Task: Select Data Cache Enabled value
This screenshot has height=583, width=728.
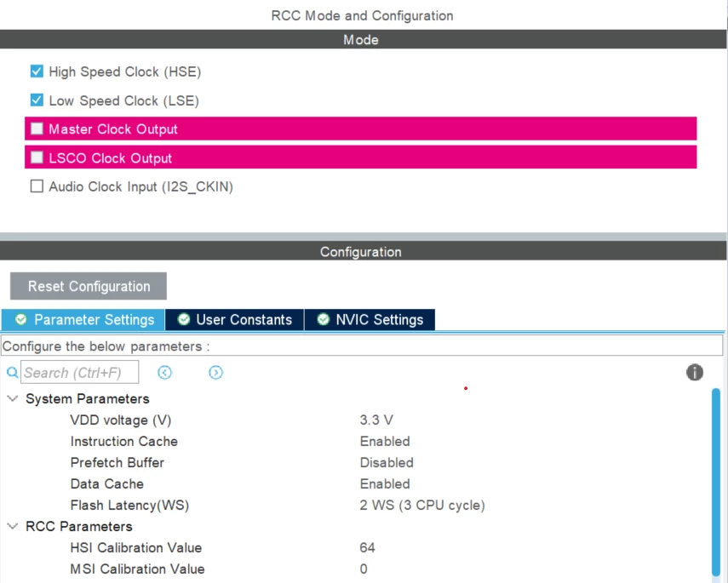Action: 385,484
